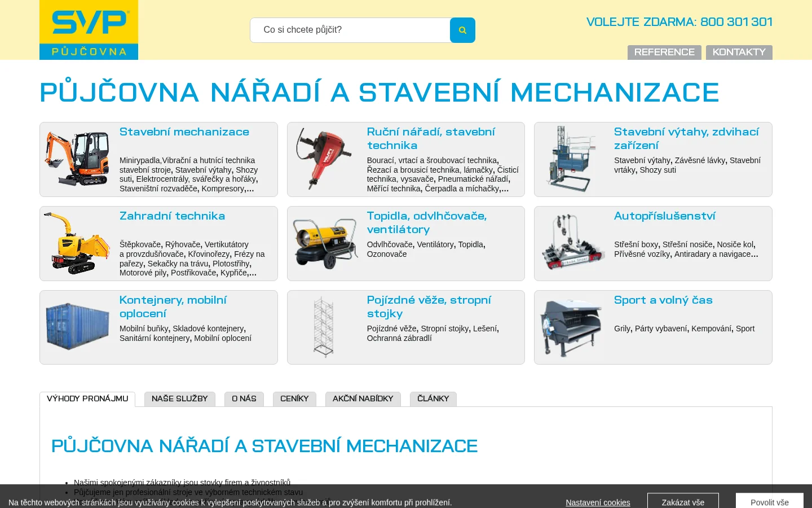The image size is (812, 508).
Task: Open the Kempování link
Action: click(711, 329)
